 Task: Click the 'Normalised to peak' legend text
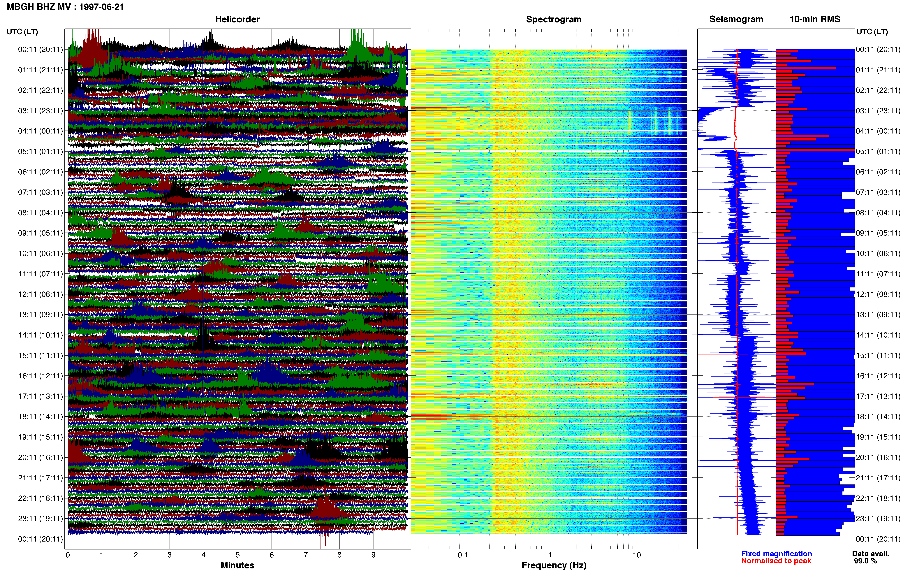(x=776, y=561)
